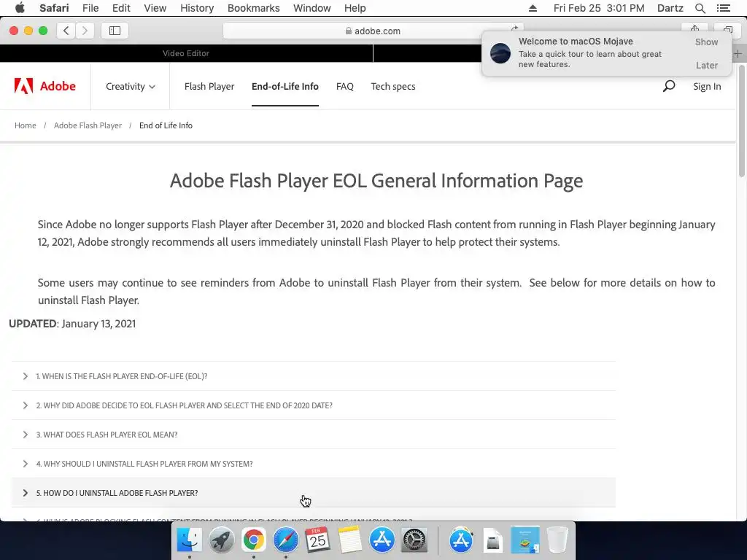
Task: Open the Edit menu
Action: pos(121,8)
